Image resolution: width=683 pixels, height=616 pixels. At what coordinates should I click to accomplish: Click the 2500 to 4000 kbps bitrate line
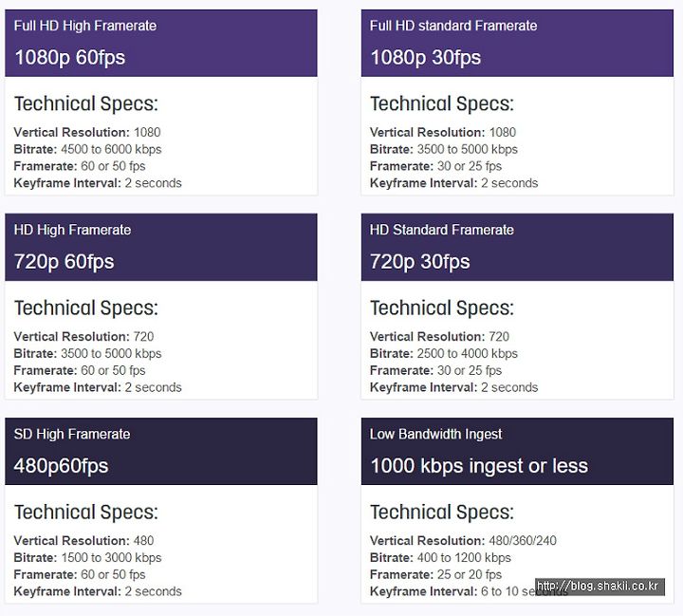point(444,353)
